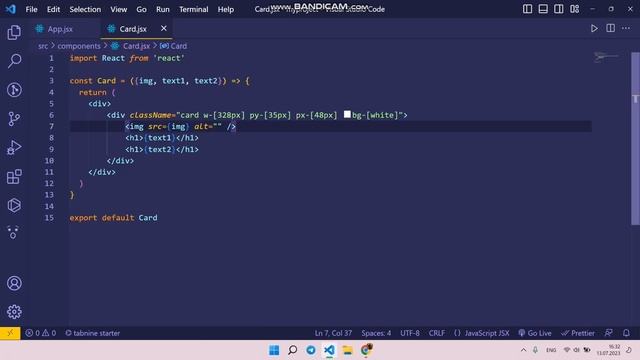Toggle the primary side bar layout icon
The height and width of the screenshot is (360, 640).
click(527, 9)
